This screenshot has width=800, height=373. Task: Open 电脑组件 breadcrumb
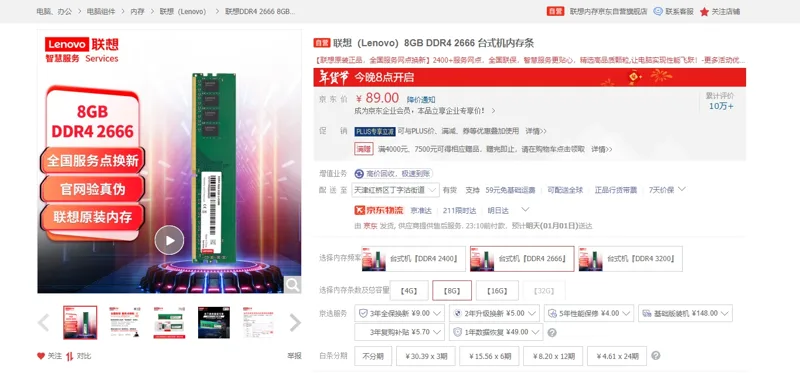click(101, 11)
